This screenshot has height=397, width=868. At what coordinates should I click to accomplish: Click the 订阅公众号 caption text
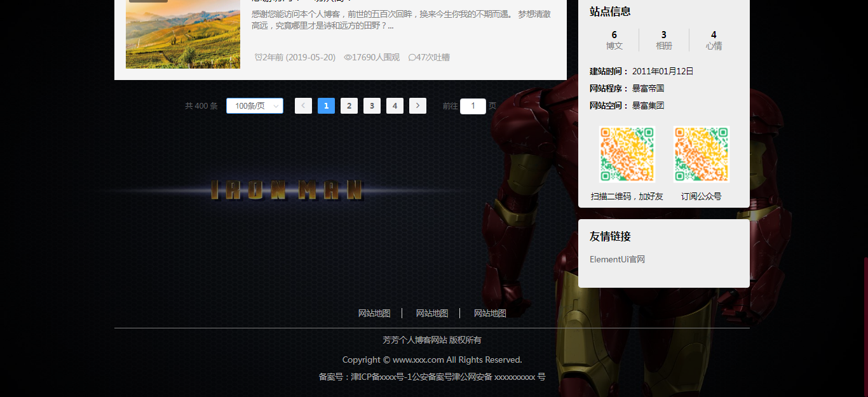702,196
